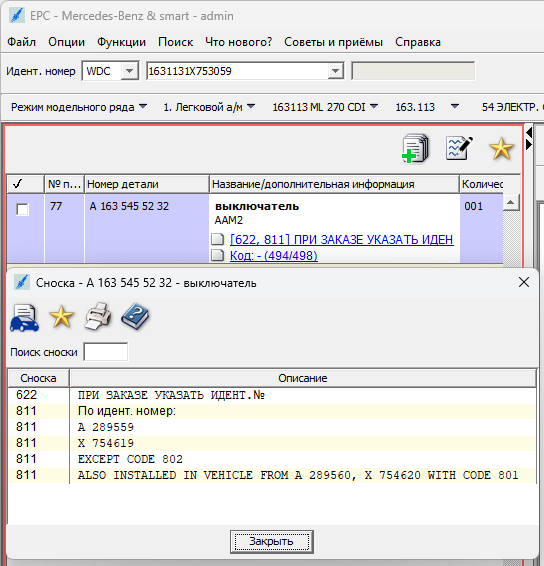Open the help book icon in footnote dialog

(135, 317)
